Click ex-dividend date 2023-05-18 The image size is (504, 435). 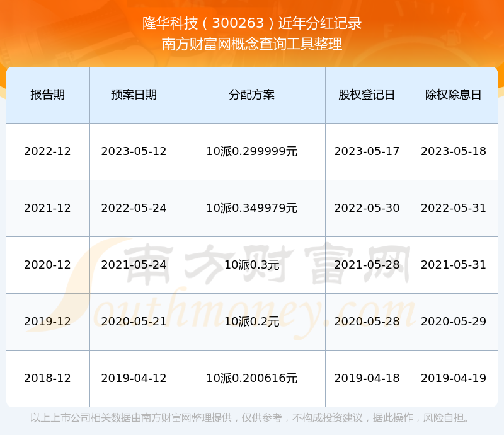point(453,151)
